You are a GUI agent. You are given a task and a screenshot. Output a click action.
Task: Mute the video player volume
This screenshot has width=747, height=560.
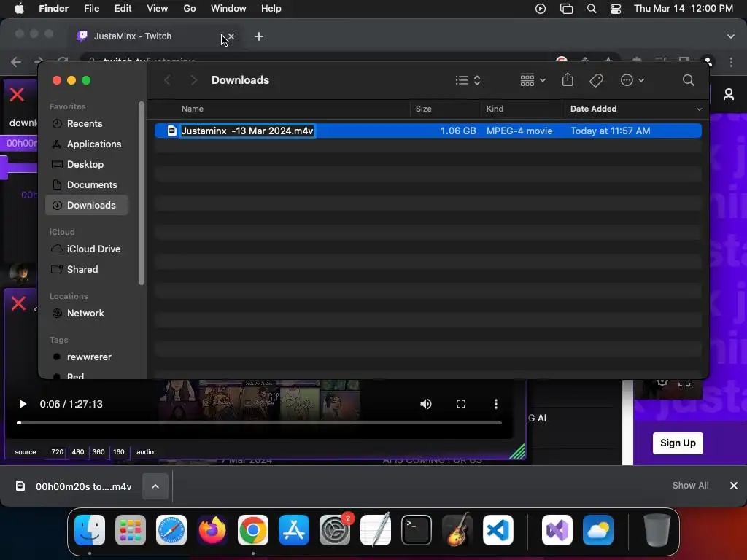point(426,404)
